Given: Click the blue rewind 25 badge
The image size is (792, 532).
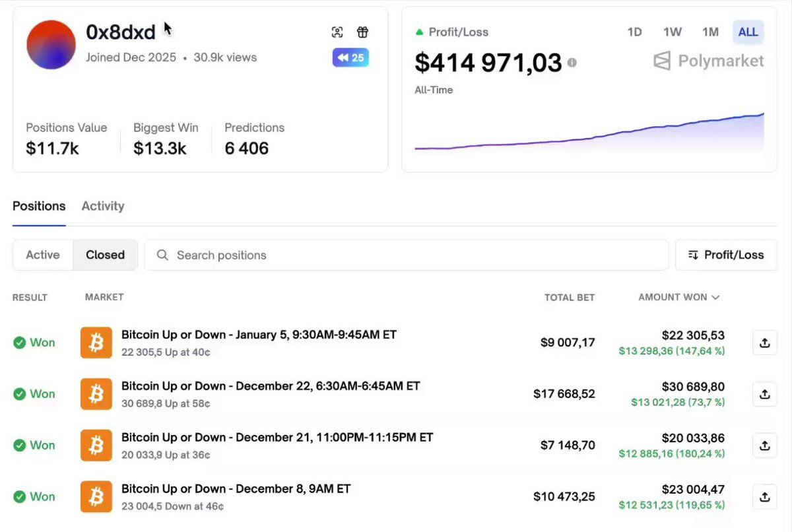Looking at the screenshot, I should pos(350,58).
